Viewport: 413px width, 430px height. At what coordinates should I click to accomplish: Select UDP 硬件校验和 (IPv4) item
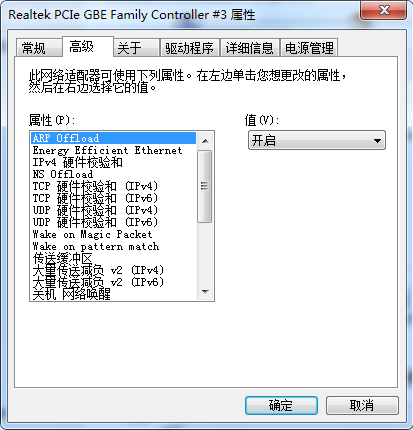coord(113,210)
